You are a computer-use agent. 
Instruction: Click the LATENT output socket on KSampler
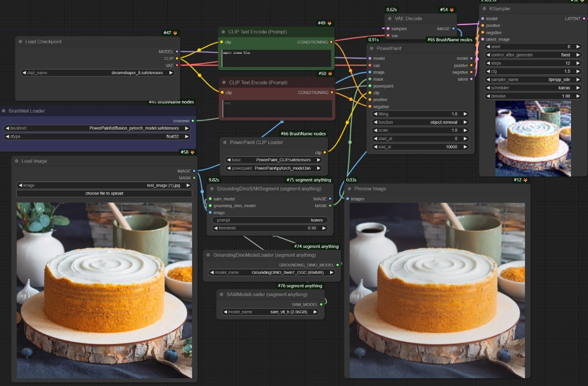tap(584, 19)
